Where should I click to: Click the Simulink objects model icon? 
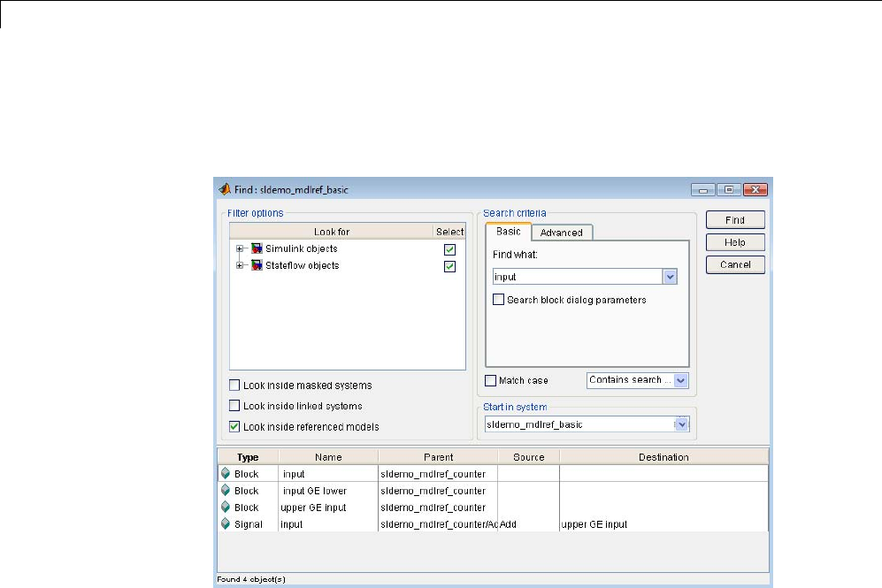[257, 248]
